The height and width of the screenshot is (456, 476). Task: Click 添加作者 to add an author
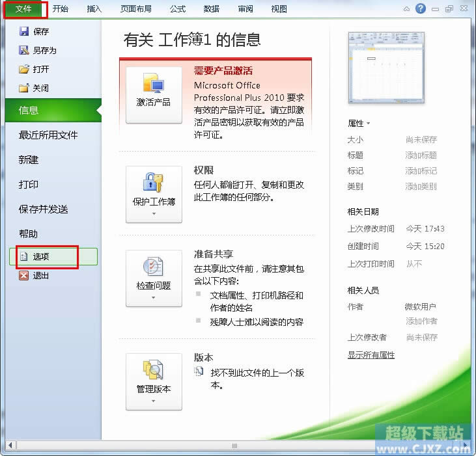click(422, 321)
